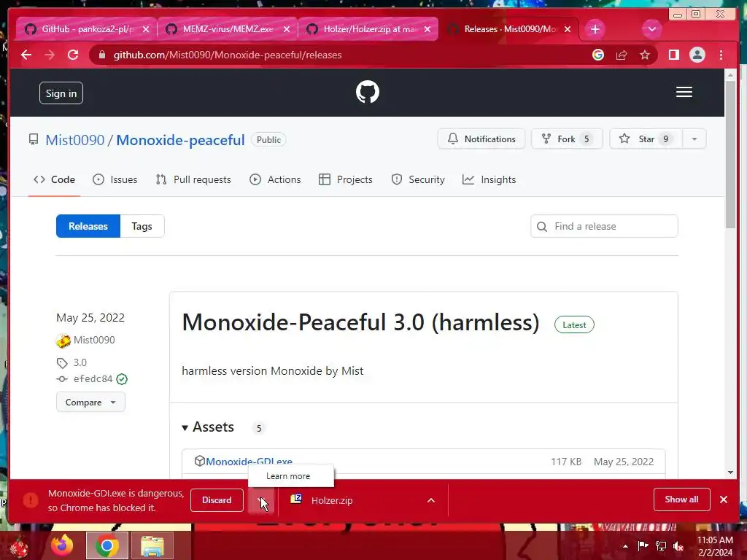Click Show all downloads
Viewport: 747px width, 560px height.
[682, 499]
